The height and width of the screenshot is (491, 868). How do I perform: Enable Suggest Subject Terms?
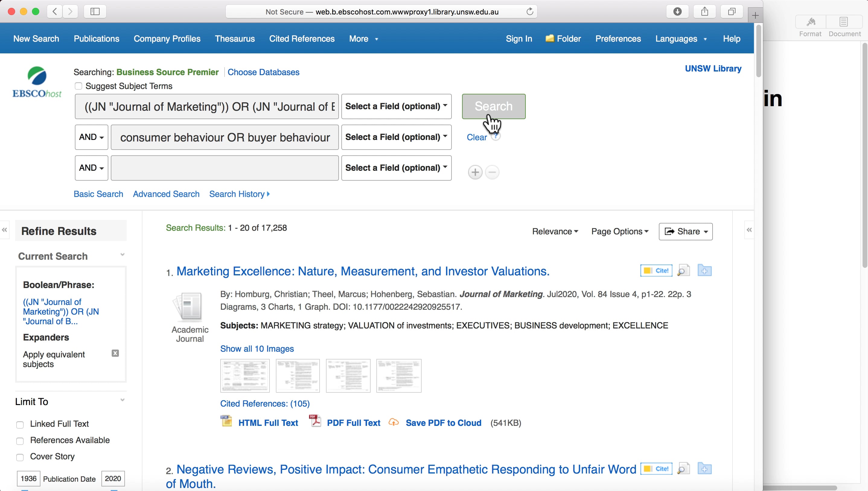point(78,86)
